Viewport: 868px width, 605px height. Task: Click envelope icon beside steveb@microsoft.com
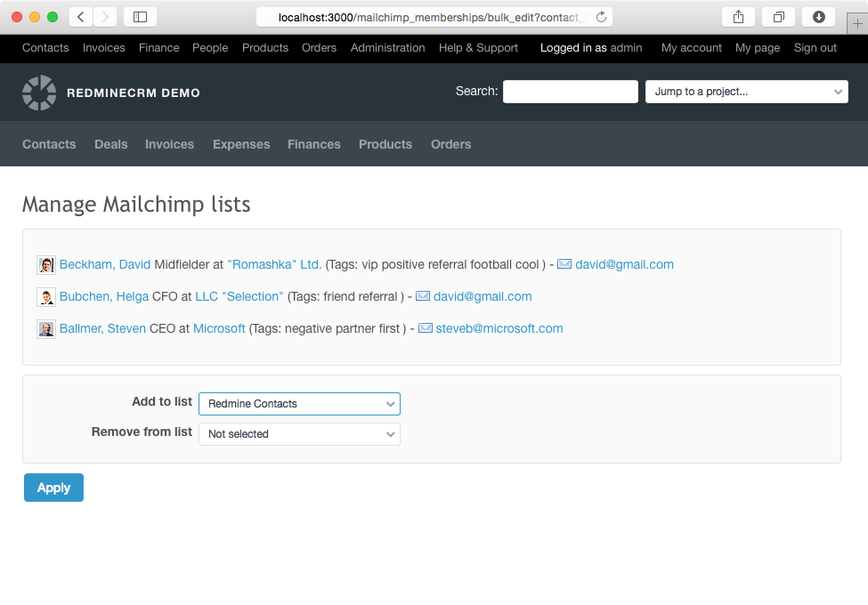click(x=426, y=328)
